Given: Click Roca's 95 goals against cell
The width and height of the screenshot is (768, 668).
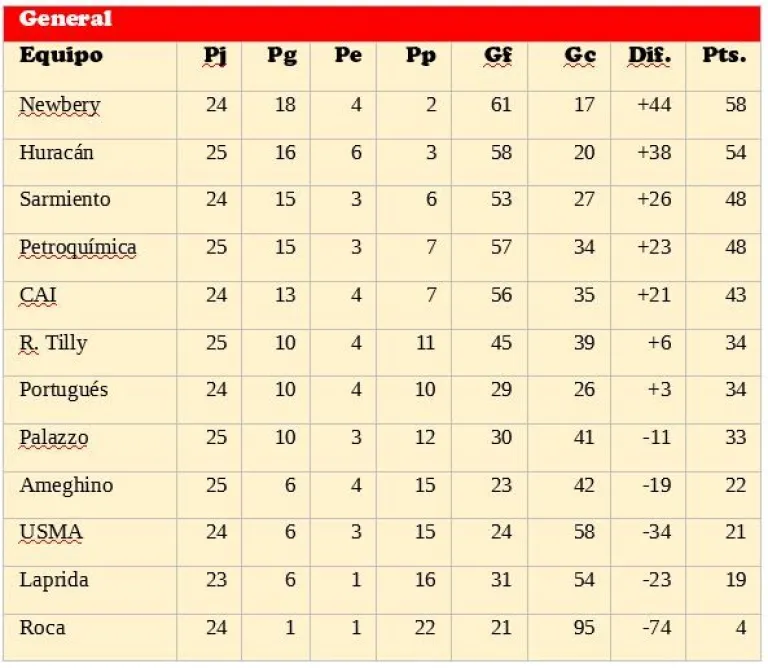Looking at the screenshot, I should [584, 627].
